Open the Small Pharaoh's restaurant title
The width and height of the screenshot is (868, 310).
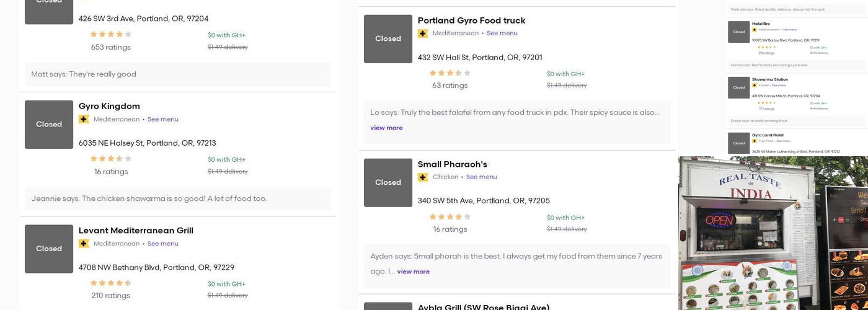(452, 164)
